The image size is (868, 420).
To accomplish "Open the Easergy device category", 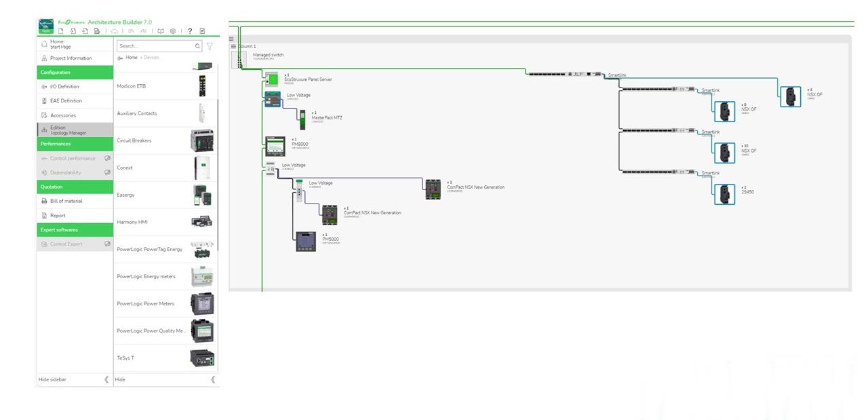I will coord(166,195).
